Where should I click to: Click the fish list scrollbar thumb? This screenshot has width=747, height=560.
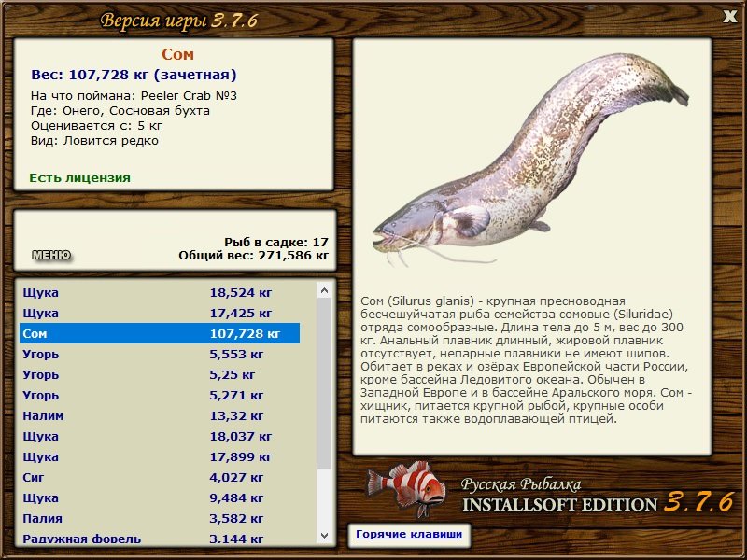[x=324, y=384]
